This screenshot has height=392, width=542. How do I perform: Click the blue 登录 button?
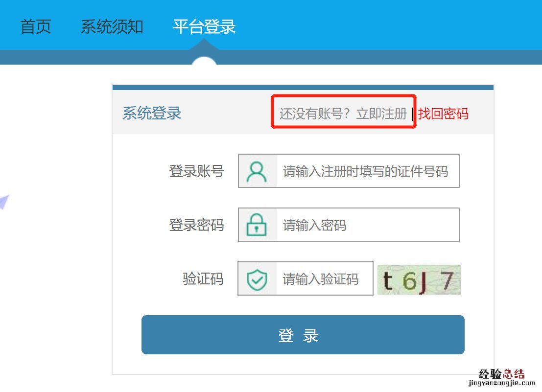pyautogui.click(x=303, y=335)
